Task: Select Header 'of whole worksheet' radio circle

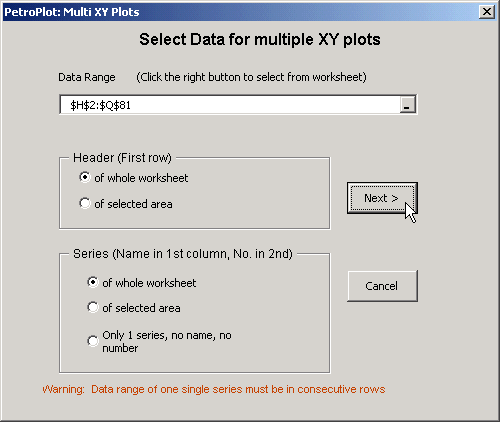Action: [x=85, y=177]
